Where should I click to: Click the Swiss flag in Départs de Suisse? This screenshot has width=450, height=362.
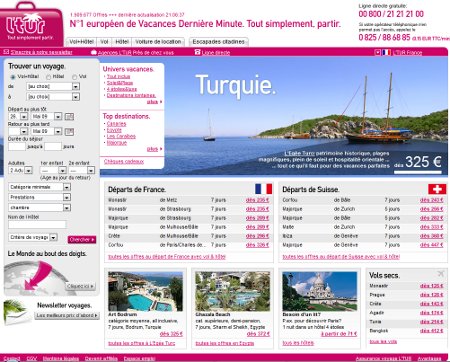coord(437,189)
